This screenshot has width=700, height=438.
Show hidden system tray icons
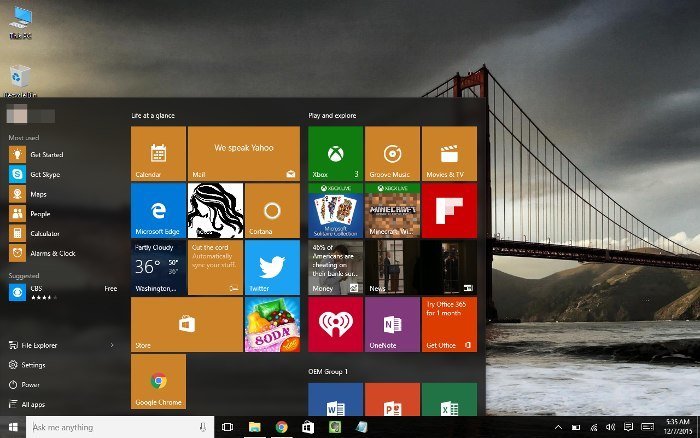coord(558,427)
